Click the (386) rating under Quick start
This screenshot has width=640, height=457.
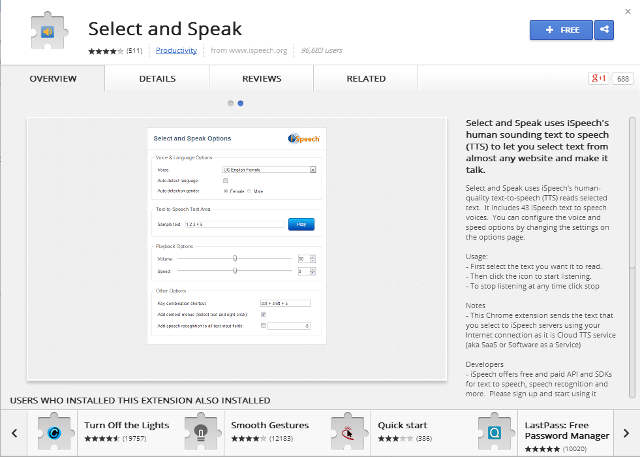[x=424, y=439]
